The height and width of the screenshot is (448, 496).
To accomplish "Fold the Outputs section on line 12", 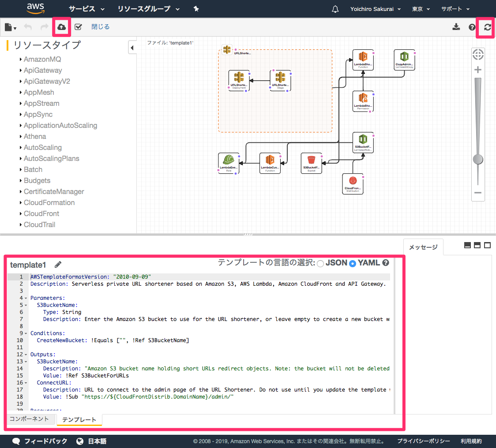I will (x=26, y=355).
